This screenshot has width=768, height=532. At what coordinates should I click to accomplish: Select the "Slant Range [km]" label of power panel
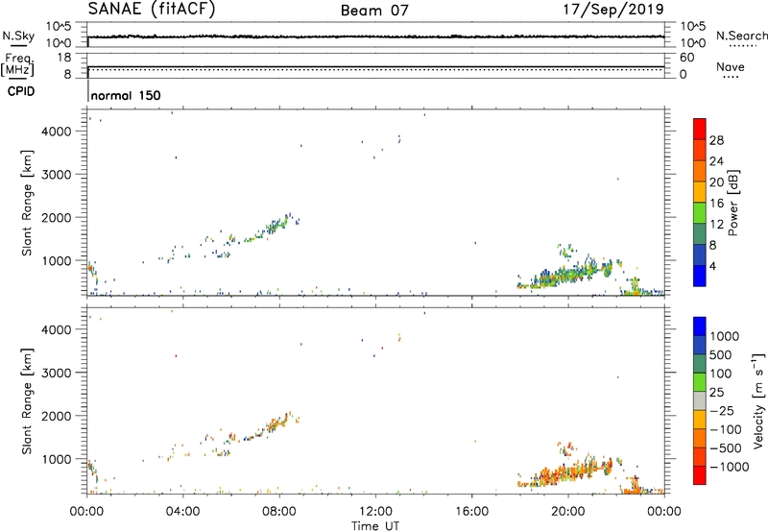[27, 203]
